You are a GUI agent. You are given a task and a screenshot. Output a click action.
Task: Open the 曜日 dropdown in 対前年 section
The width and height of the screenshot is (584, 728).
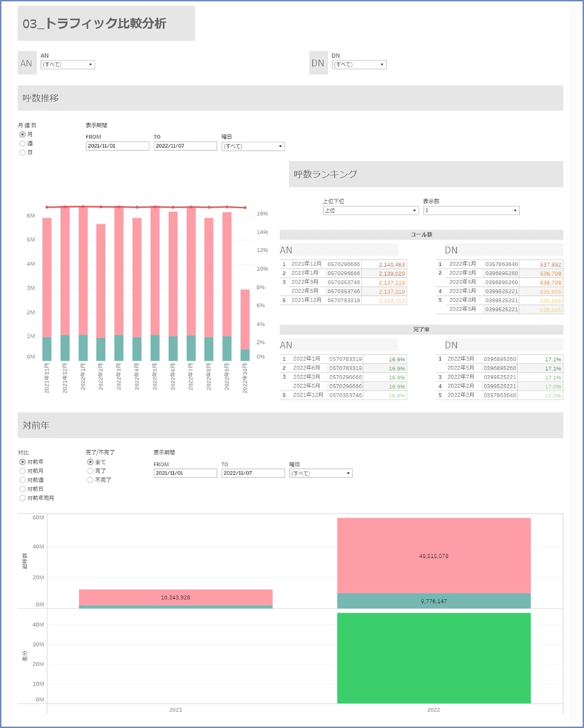pos(321,474)
